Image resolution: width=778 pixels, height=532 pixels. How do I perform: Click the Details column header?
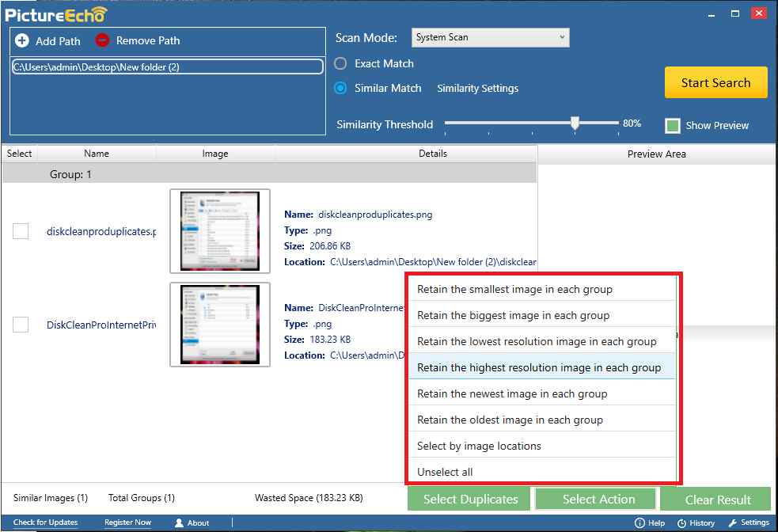(x=433, y=154)
